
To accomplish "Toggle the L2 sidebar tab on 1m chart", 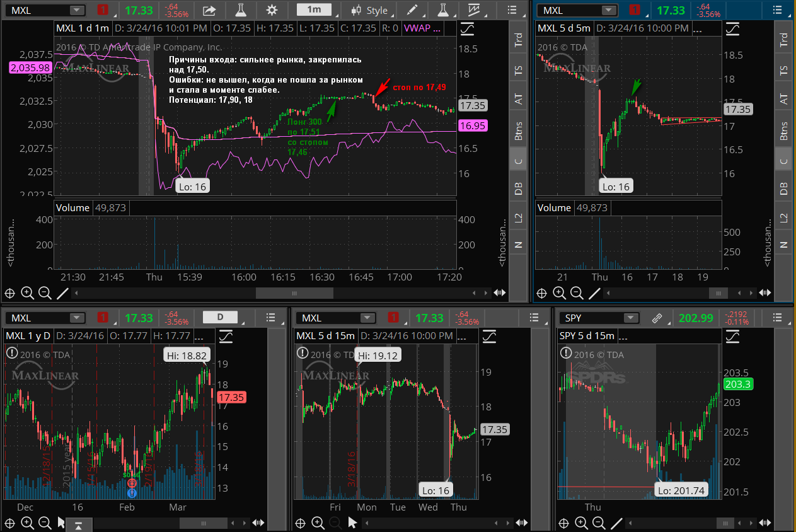I will [518, 217].
